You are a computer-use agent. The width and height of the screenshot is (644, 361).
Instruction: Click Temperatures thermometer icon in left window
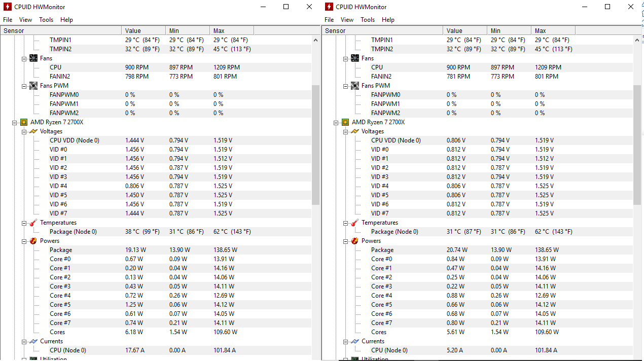point(33,223)
